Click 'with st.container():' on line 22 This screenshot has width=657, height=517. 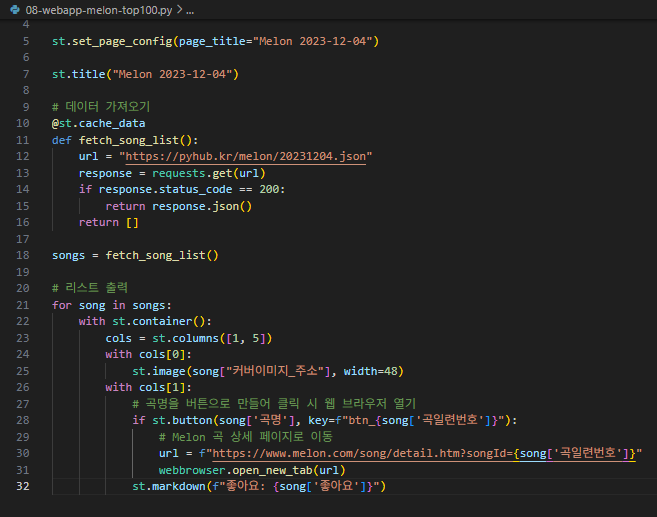[x=145, y=322]
